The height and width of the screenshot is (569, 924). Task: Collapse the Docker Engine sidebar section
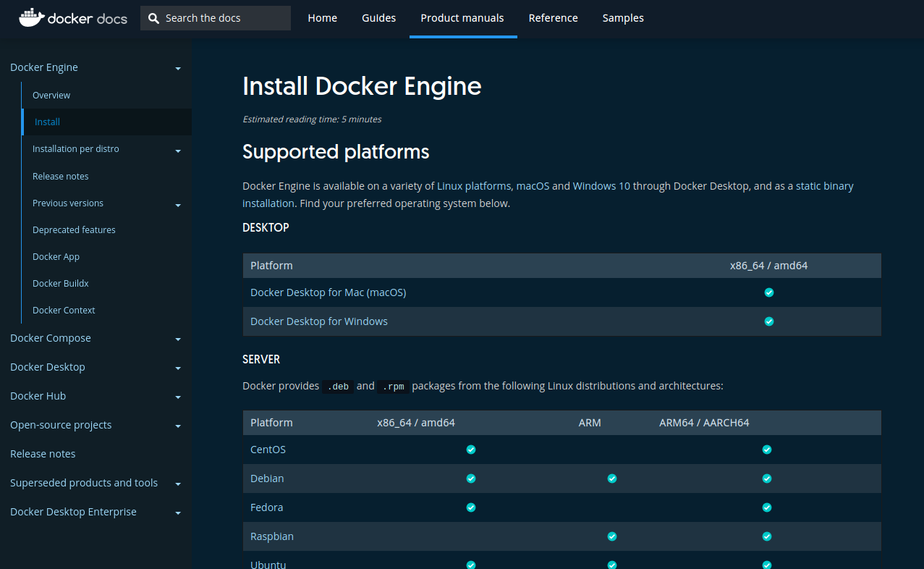[178, 68]
